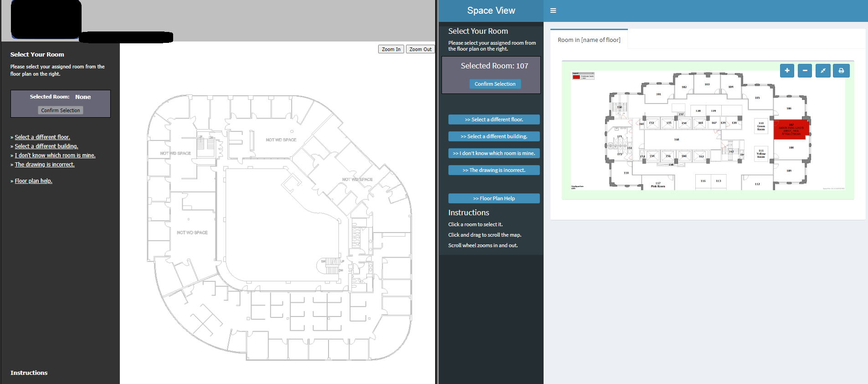Select room 118 on the floor plan
This screenshot has width=868, height=384.
626,173
